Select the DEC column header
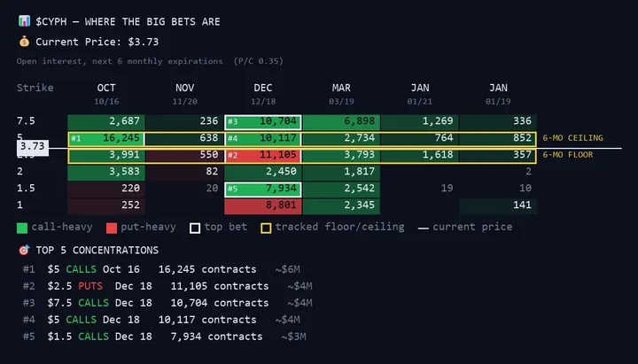This screenshot has height=364, width=638. (x=263, y=88)
